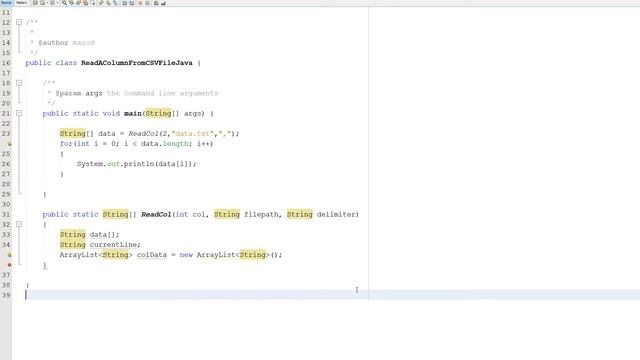Click the magnifier Find Selection toolbar icon
640x360 pixels.
click(x=64, y=3)
